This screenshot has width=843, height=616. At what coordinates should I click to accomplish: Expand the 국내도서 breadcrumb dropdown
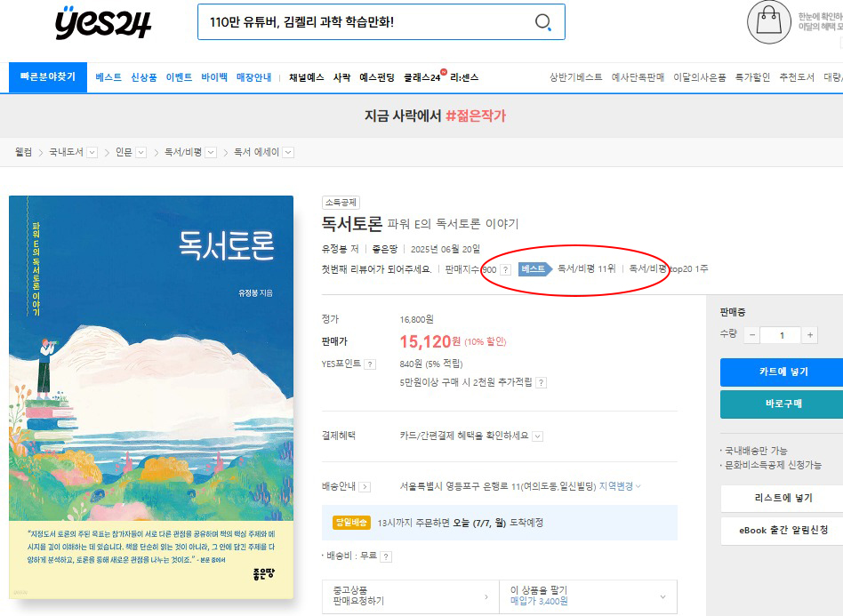point(92,153)
